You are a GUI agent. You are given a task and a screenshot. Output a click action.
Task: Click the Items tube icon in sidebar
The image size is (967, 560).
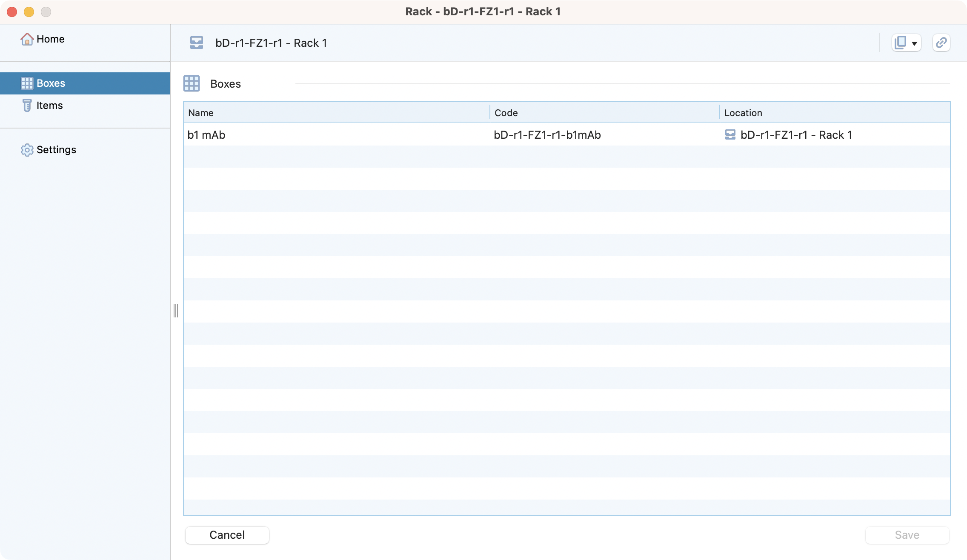(x=27, y=106)
